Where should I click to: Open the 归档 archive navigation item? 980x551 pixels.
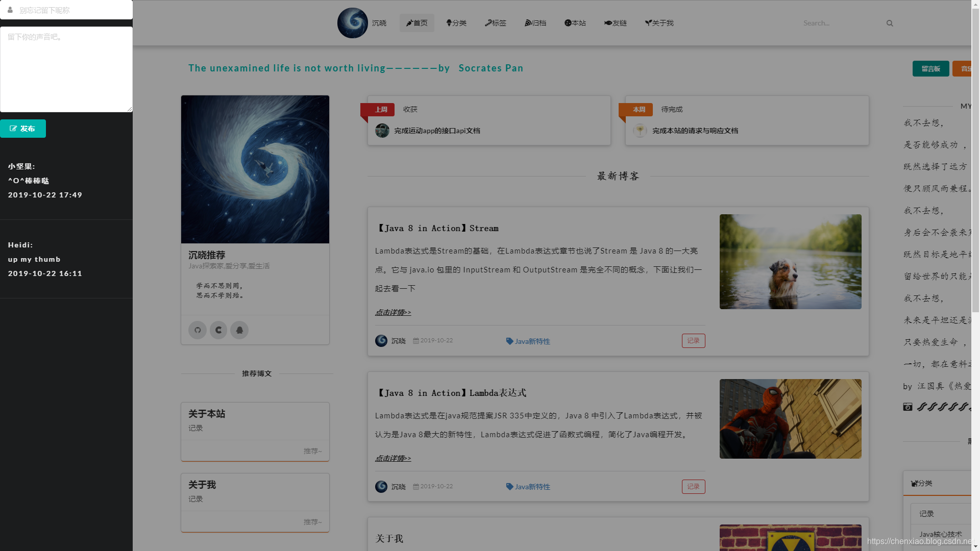click(x=535, y=22)
